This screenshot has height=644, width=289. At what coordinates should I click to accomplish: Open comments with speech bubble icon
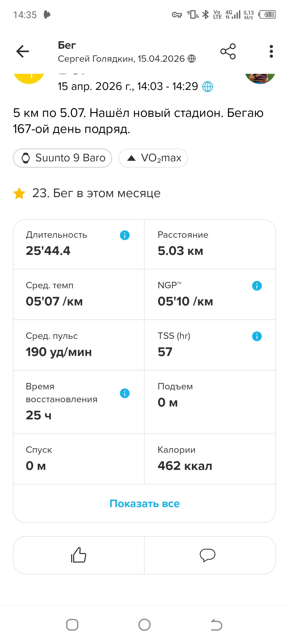208,555
